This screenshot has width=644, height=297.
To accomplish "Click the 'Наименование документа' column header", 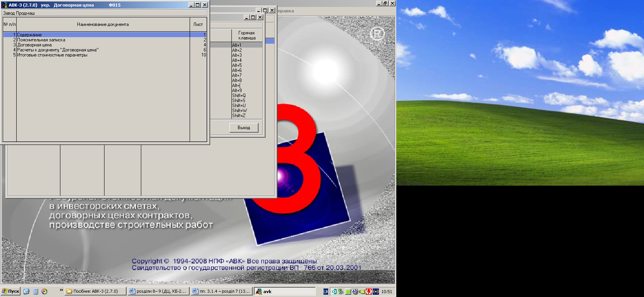I will click(103, 24).
